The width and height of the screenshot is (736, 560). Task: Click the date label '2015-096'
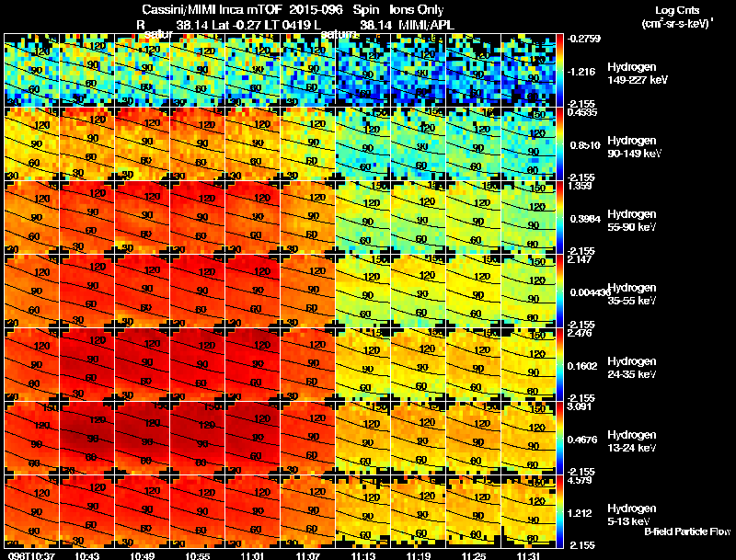316,10
